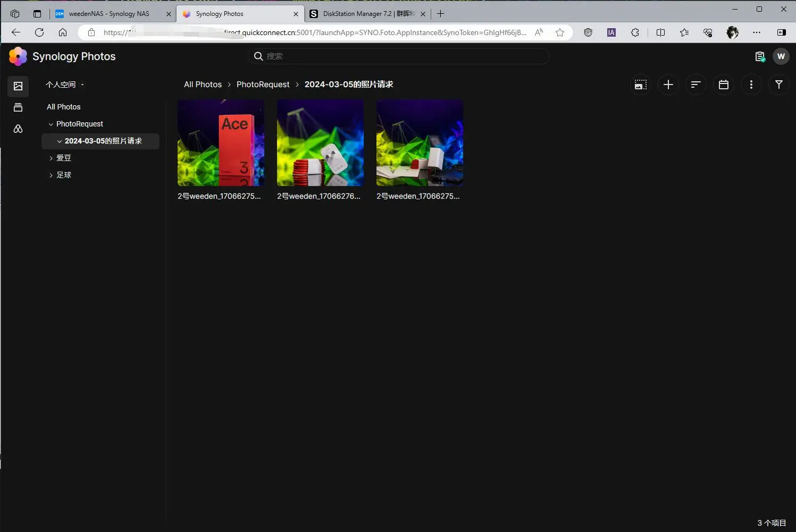This screenshot has height=532, width=796.
Task: Go back with the browser back arrow
Action: click(16, 32)
